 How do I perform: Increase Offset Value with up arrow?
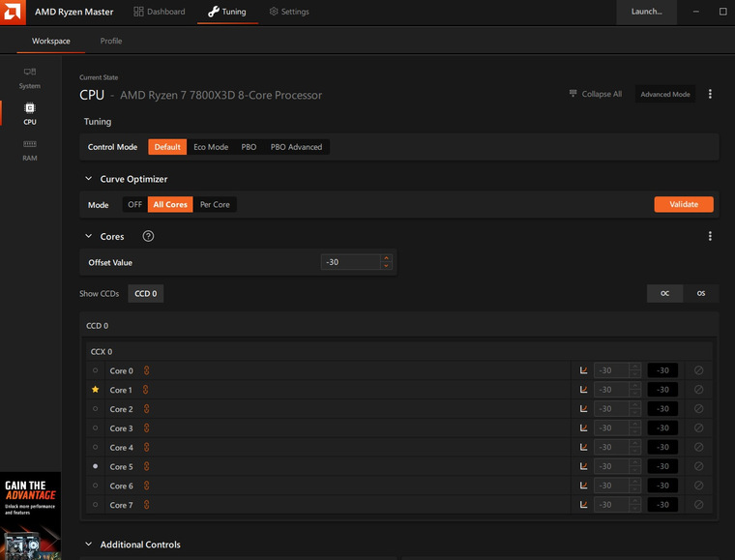pos(386,258)
